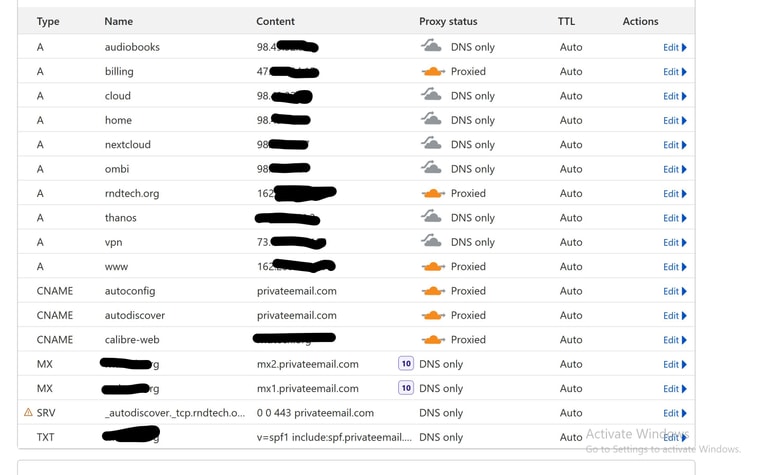Click the gray cloud icon for nextcloud
Image resolution: width=760 pixels, height=475 pixels.
click(431, 143)
